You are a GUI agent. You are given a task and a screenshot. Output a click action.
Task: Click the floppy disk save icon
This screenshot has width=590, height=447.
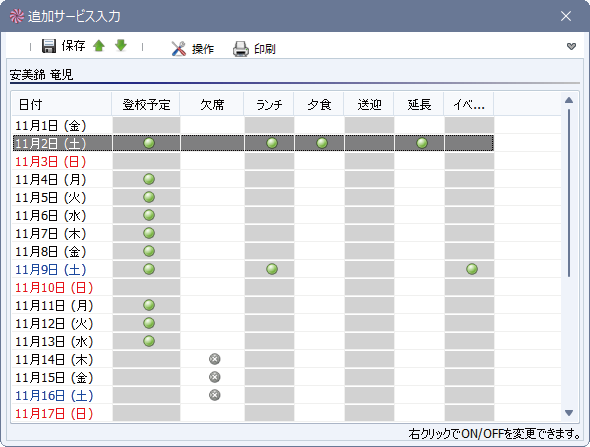coord(49,46)
